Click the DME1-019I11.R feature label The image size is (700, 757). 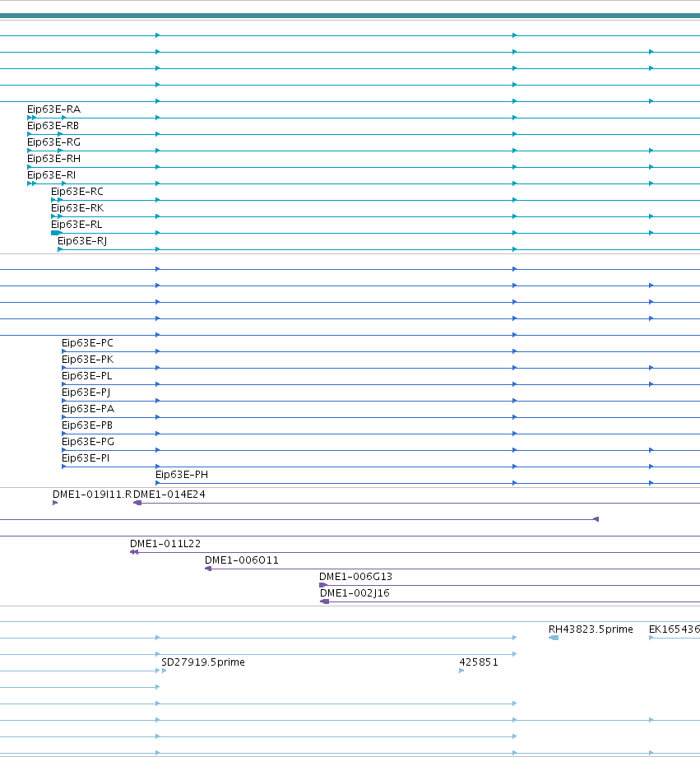point(92,495)
